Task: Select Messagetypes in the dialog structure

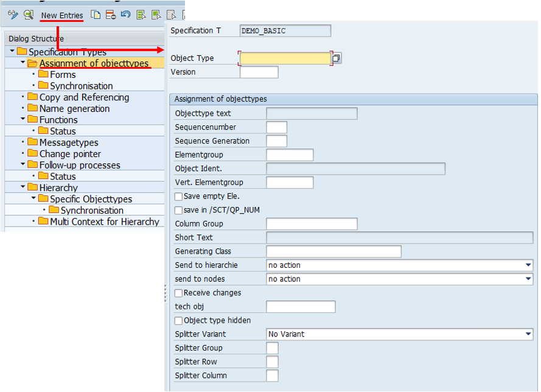Action: click(x=68, y=142)
